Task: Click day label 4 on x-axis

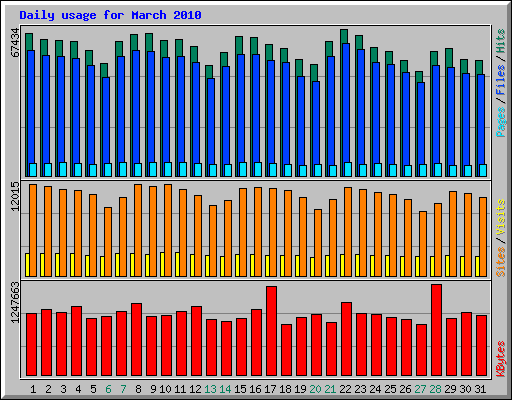Action: pos(78,389)
